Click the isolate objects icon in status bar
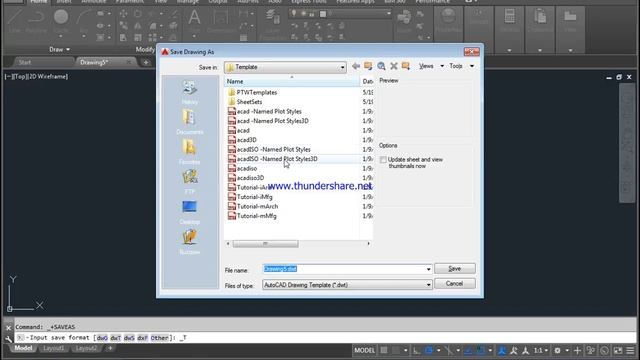The height and width of the screenshot is (360, 640). [x=591, y=350]
